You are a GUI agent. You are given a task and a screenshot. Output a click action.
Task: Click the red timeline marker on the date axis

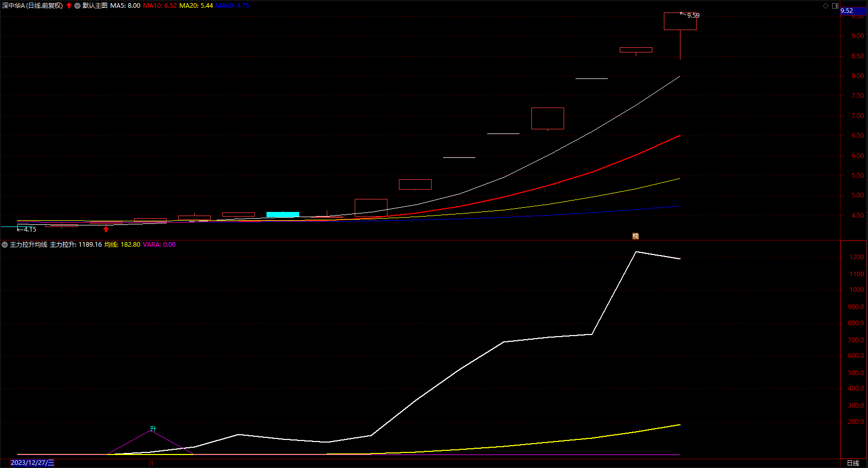(x=151, y=463)
